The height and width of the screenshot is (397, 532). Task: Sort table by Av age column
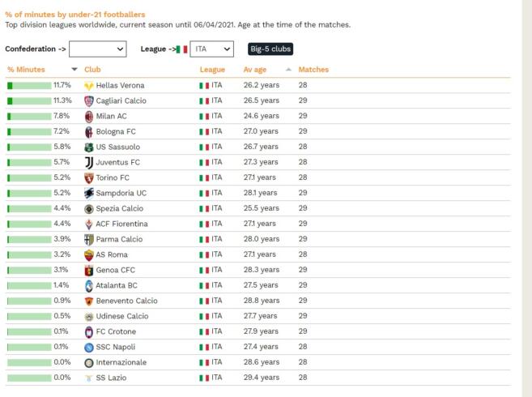point(254,70)
